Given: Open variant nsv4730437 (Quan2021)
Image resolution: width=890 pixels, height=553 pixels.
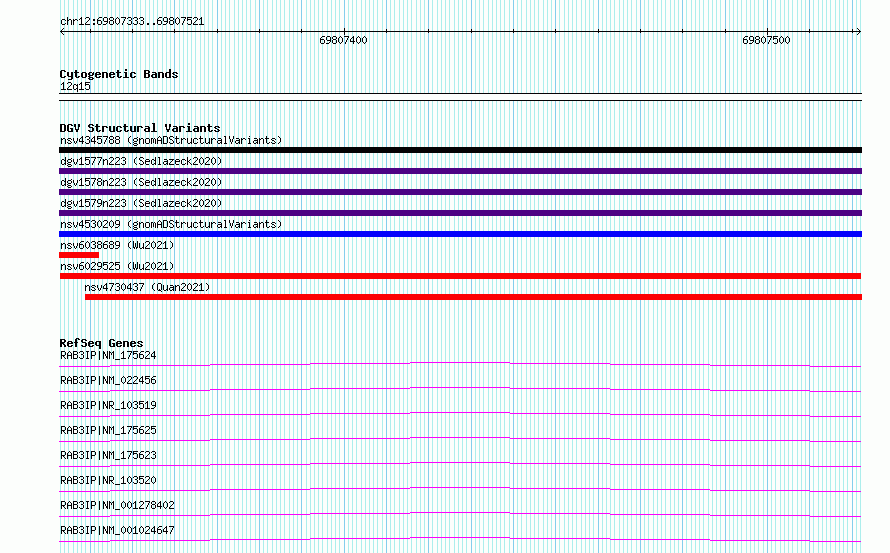Looking at the screenshot, I should click(147, 287).
